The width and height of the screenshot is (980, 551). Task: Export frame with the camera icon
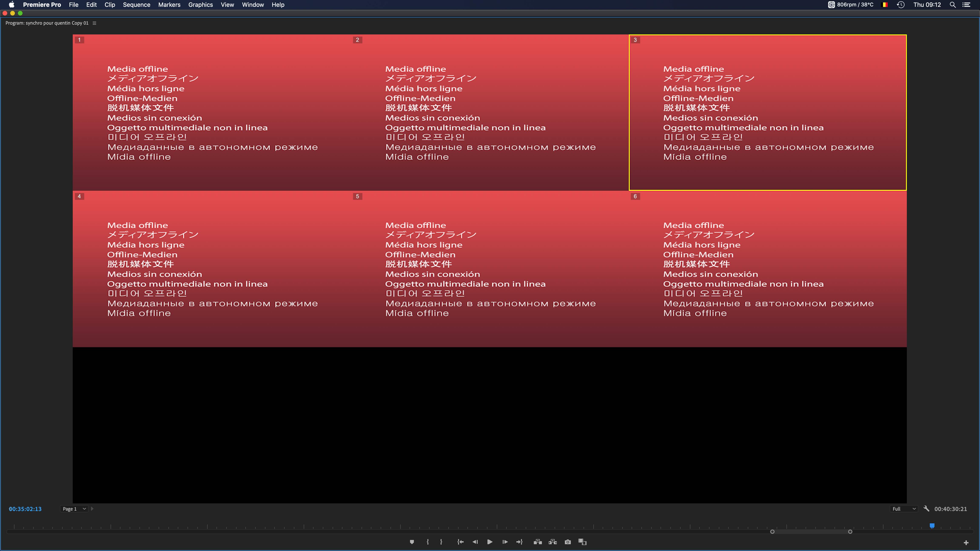[x=568, y=542]
